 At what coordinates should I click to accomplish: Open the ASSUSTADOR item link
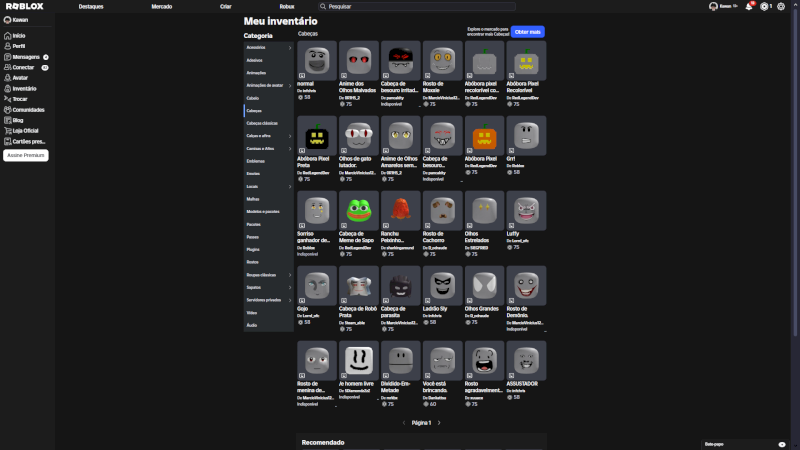(x=522, y=384)
